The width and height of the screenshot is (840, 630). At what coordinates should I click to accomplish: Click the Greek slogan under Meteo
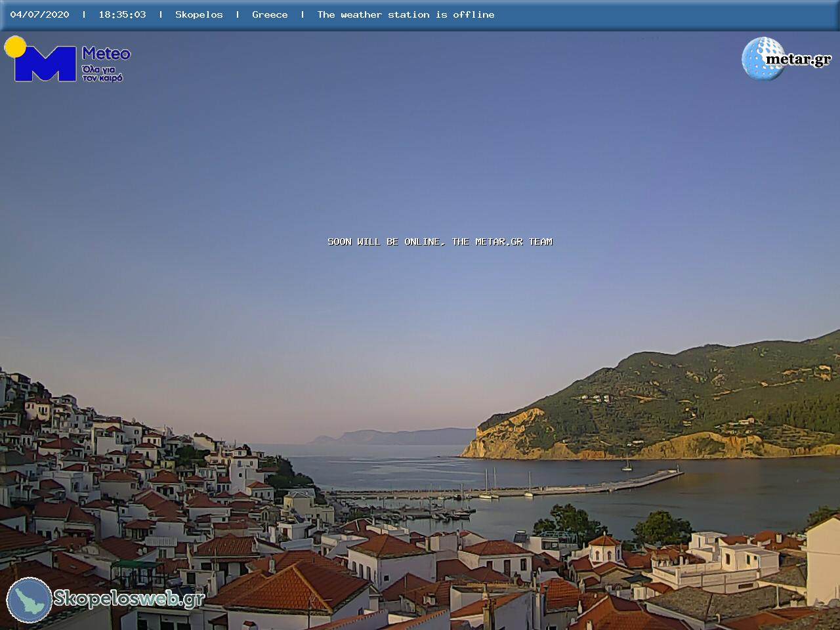click(102, 73)
